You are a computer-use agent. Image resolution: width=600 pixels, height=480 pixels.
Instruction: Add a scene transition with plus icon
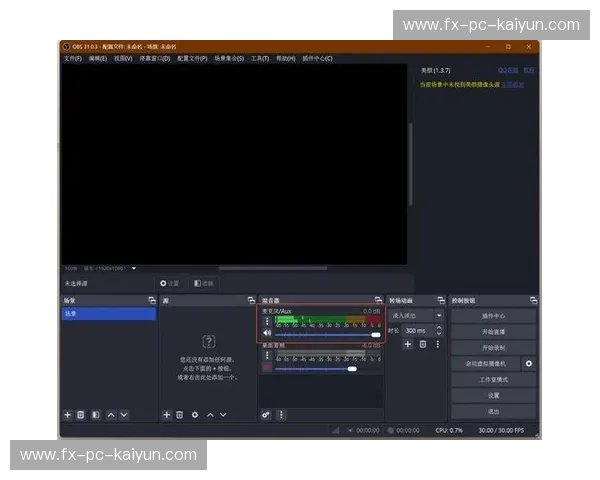click(408, 344)
